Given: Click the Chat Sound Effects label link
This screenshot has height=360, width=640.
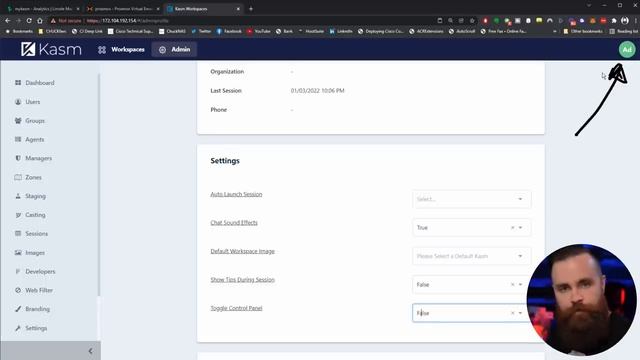Looking at the screenshot, I should coord(234,222).
